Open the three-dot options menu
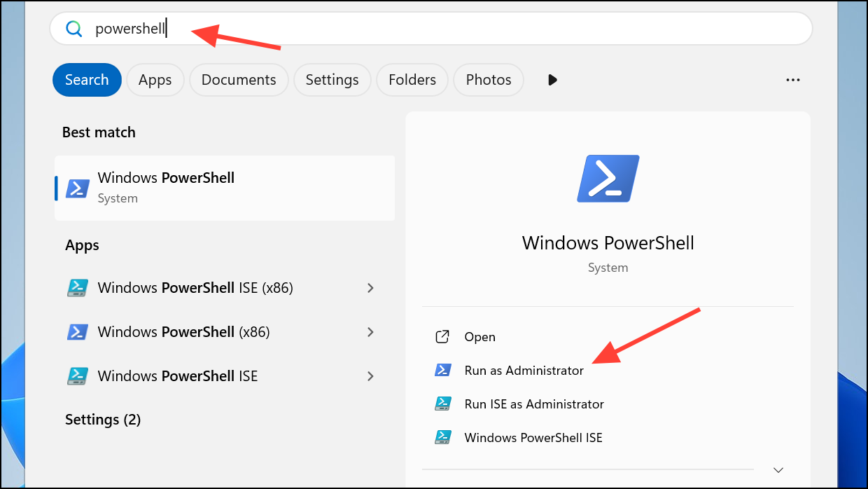This screenshot has width=868, height=489. click(792, 80)
